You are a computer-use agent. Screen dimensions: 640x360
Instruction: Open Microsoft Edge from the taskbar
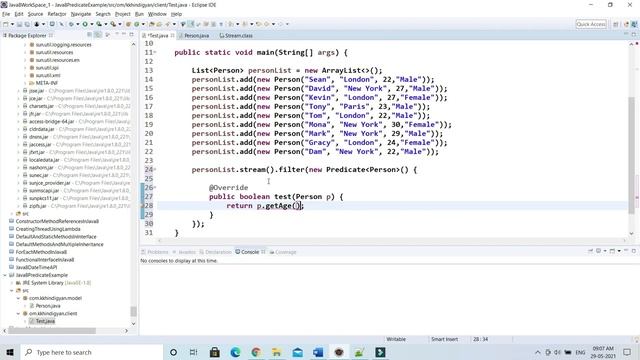coord(235,352)
